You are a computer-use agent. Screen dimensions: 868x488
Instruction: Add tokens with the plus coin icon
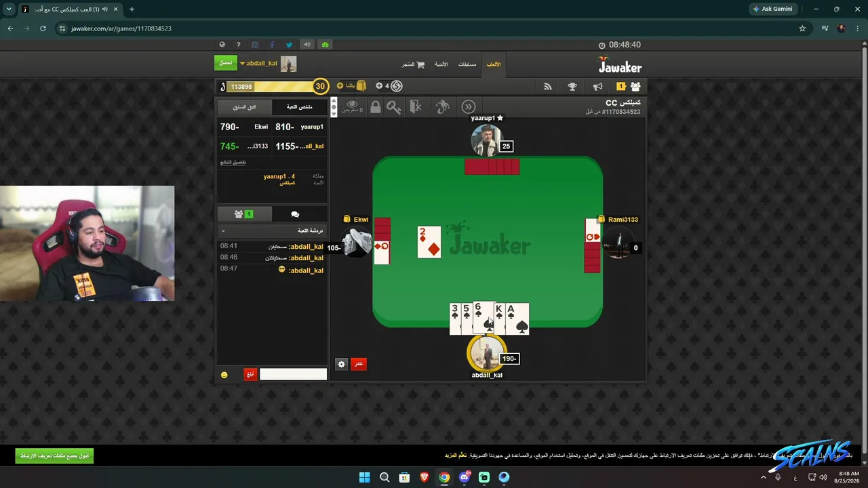(379, 86)
